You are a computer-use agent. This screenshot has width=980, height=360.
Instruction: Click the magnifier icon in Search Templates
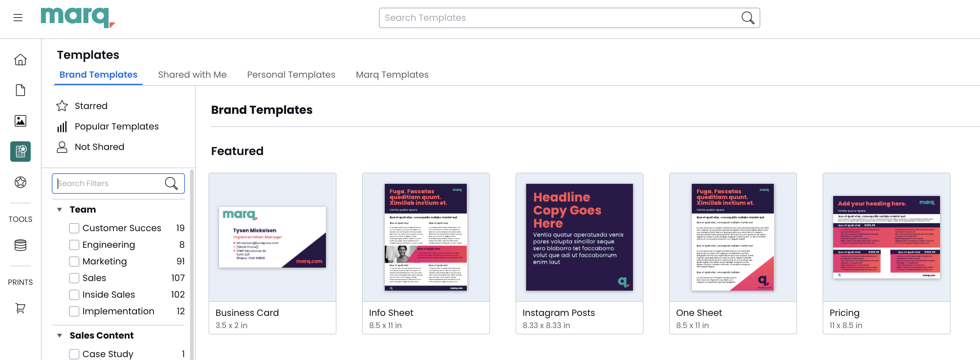pos(747,18)
